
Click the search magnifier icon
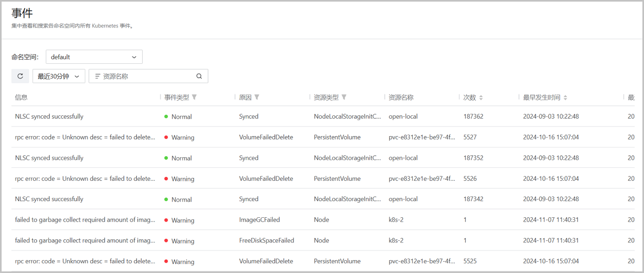click(199, 76)
